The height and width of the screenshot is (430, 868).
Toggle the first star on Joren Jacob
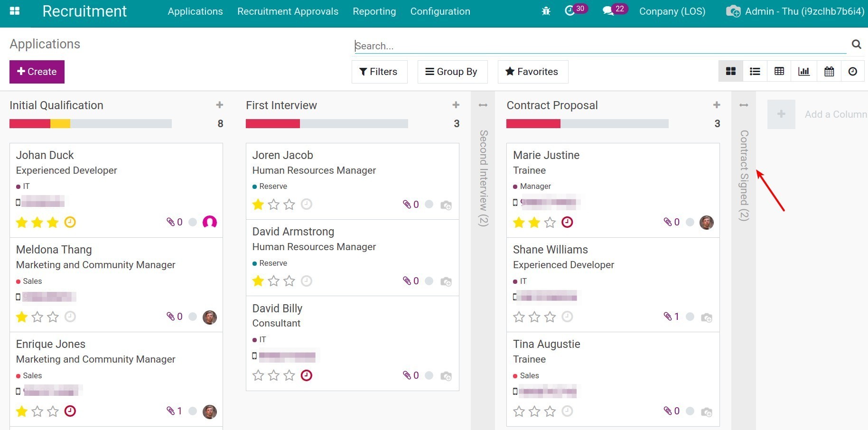[258, 204]
